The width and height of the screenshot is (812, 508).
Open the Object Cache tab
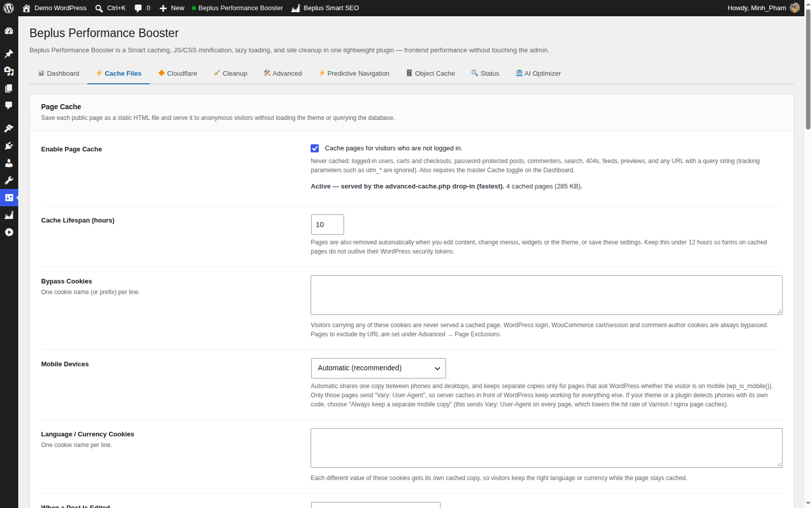[x=430, y=74]
